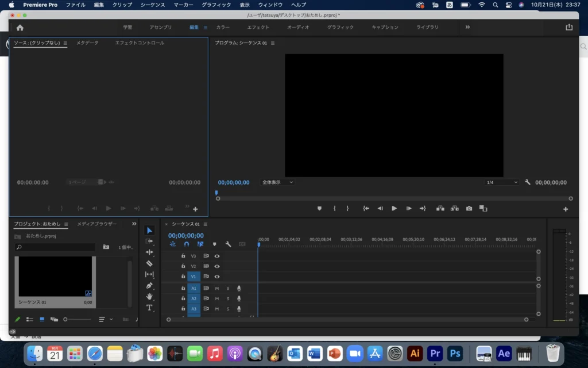This screenshot has width=588, height=368.
Task: Toggle snap in timeline with the magnet icon
Action: [x=186, y=244]
